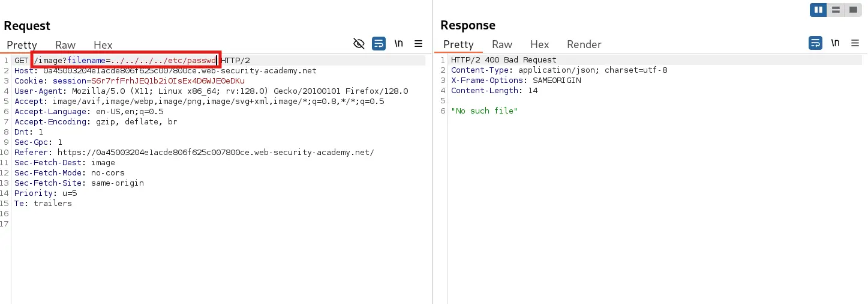Open Response panel hamburger options menu
The image size is (868, 304).
(x=855, y=43)
